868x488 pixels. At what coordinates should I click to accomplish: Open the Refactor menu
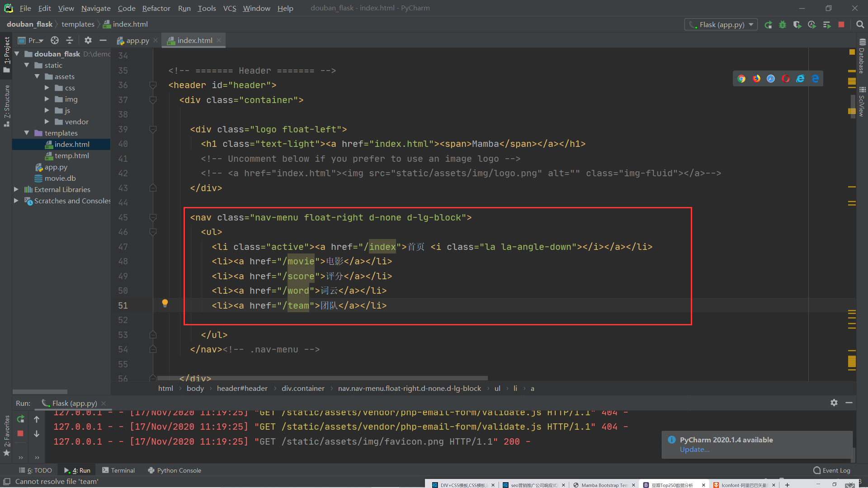tap(156, 8)
